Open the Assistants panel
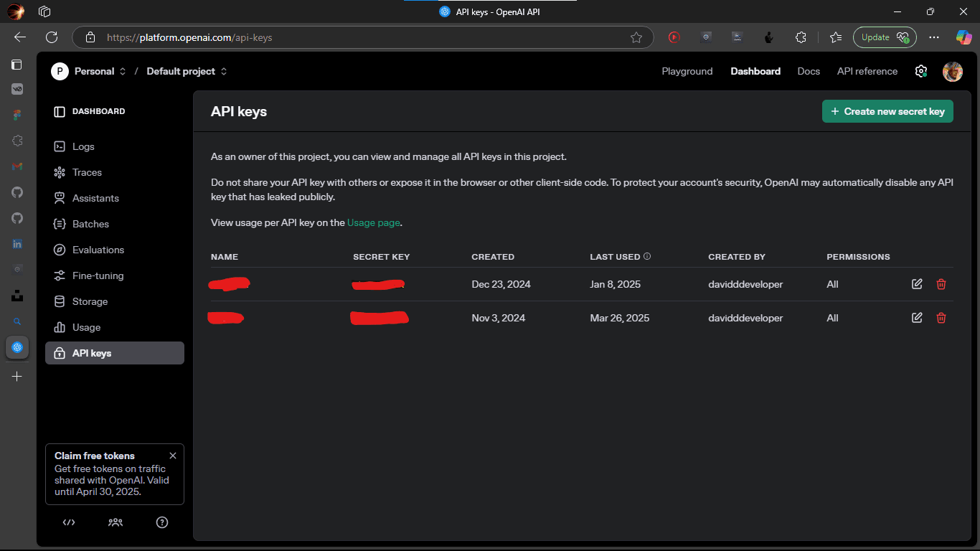This screenshot has width=980, height=551. coord(60,198)
